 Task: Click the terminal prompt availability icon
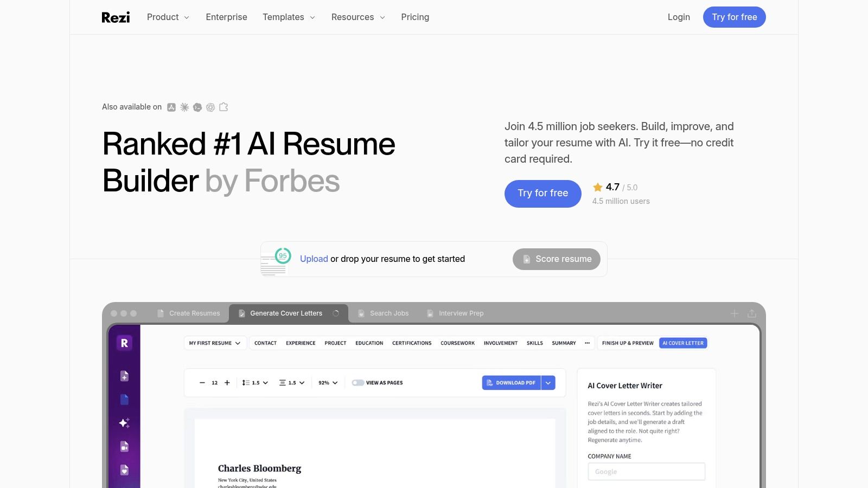197,107
